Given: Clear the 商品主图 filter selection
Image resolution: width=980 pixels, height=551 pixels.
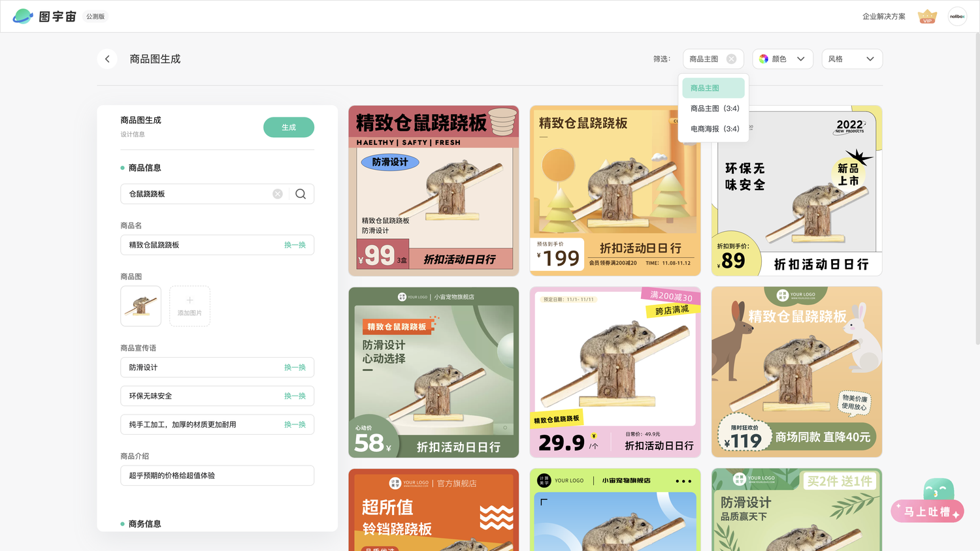Looking at the screenshot, I should (731, 59).
